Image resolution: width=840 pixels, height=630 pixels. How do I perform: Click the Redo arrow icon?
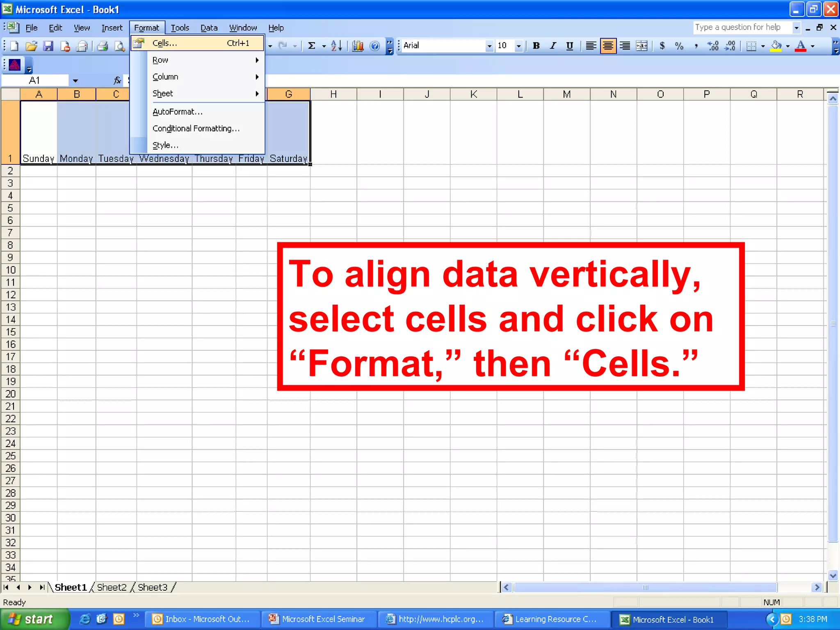pyautogui.click(x=283, y=46)
